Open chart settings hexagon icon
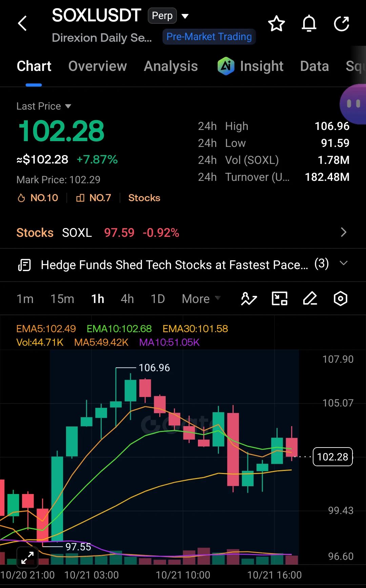366x588 pixels. [x=340, y=299]
